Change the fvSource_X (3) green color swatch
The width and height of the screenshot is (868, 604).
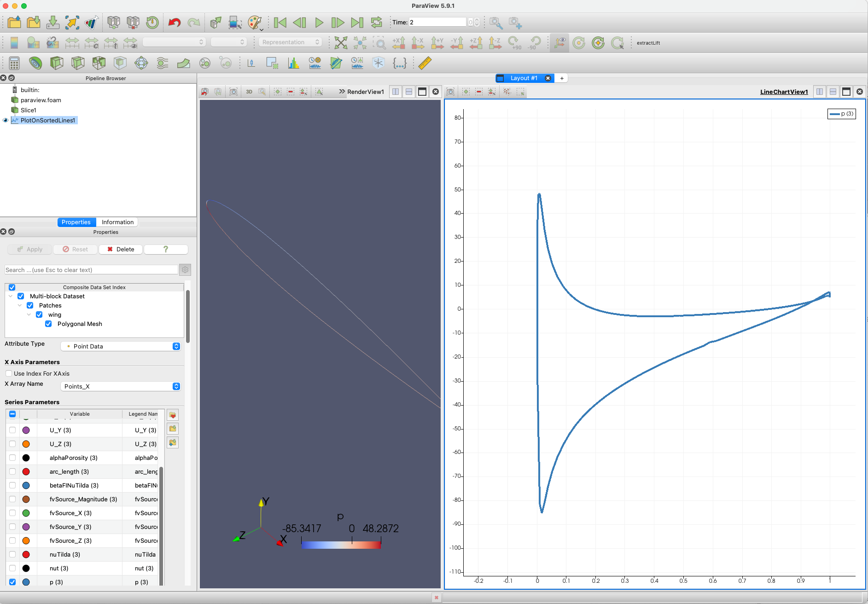(x=26, y=513)
